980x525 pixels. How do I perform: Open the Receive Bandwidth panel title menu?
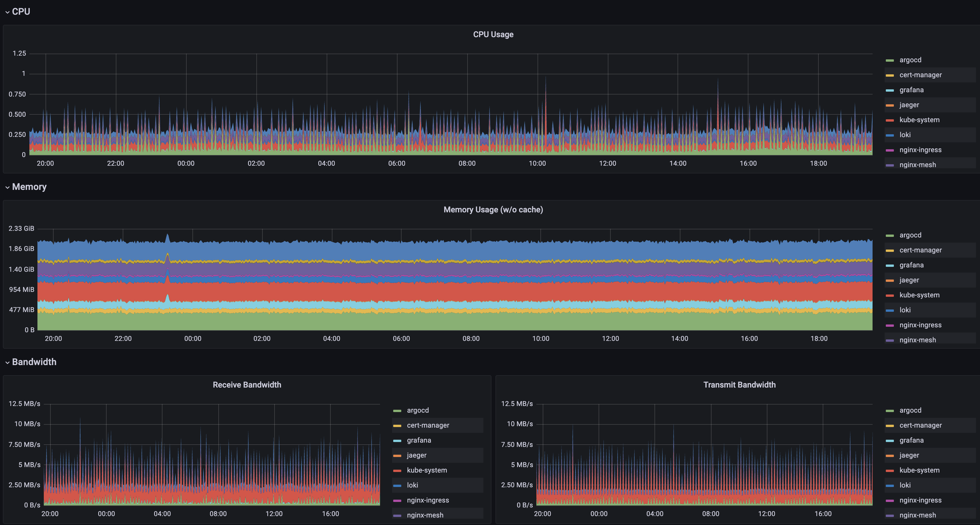[247, 385]
